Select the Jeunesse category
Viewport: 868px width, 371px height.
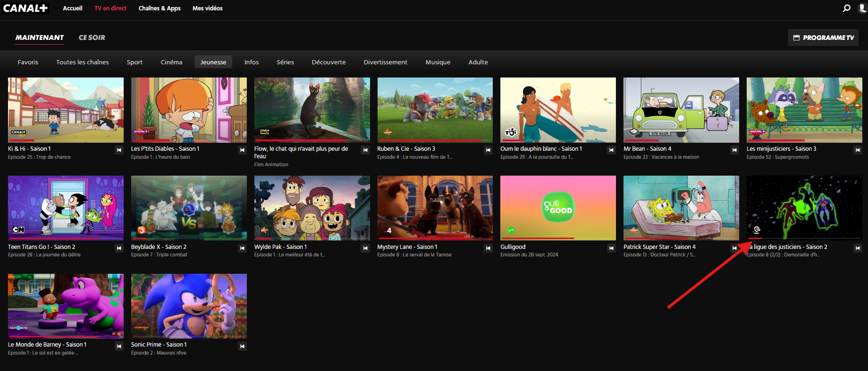click(213, 62)
